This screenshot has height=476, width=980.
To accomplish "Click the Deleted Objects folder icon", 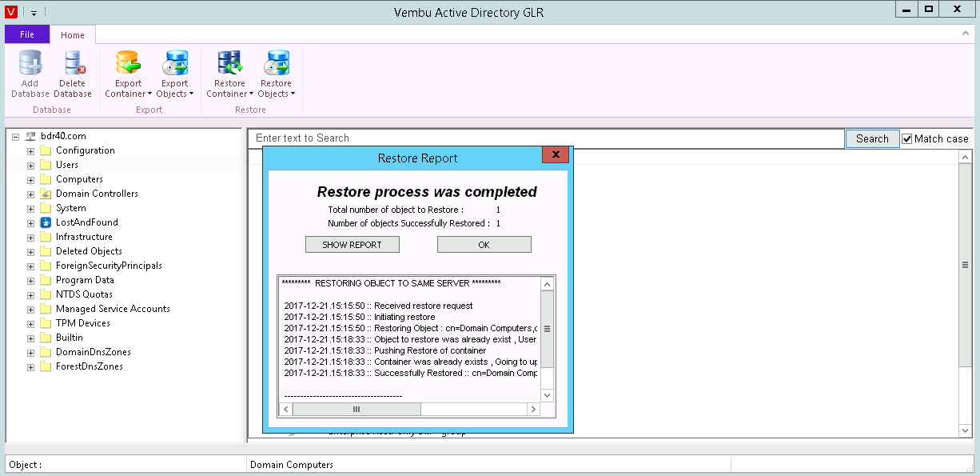I will [46, 251].
